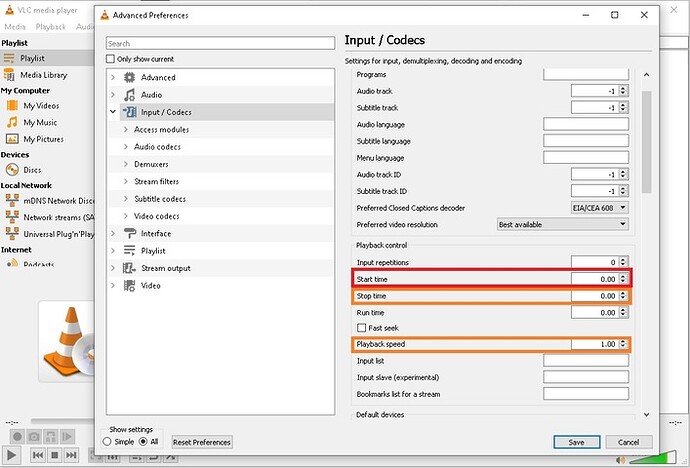Click the Run time value field

click(595, 312)
